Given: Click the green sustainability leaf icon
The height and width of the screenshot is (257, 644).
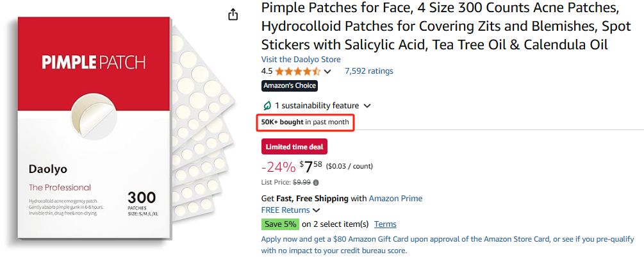Looking at the screenshot, I should tap(267, 106).
